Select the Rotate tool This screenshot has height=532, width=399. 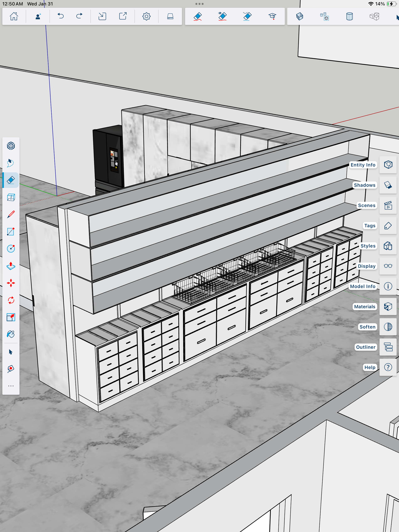point(11,300)
